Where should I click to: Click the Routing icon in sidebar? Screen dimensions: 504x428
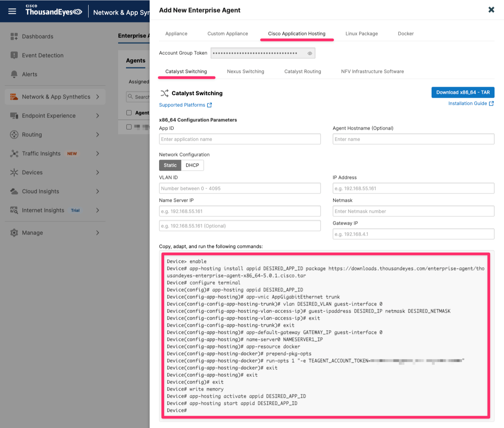click(x=14, y=134)
